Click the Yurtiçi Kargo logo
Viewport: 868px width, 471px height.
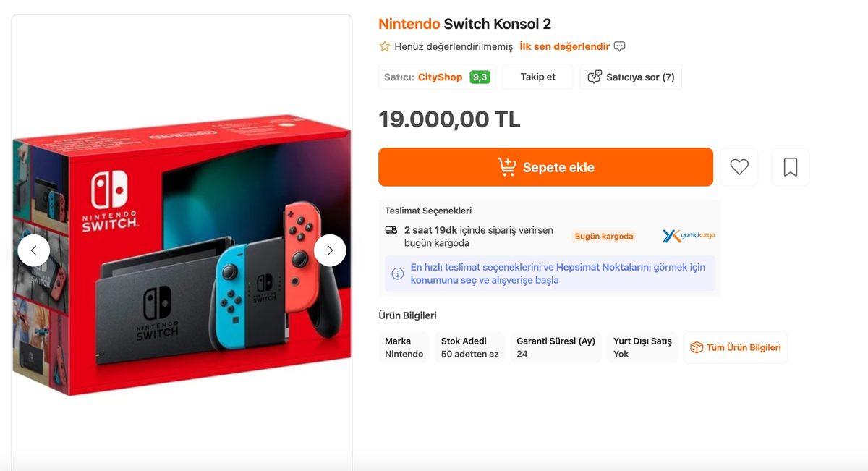point(686,235)
